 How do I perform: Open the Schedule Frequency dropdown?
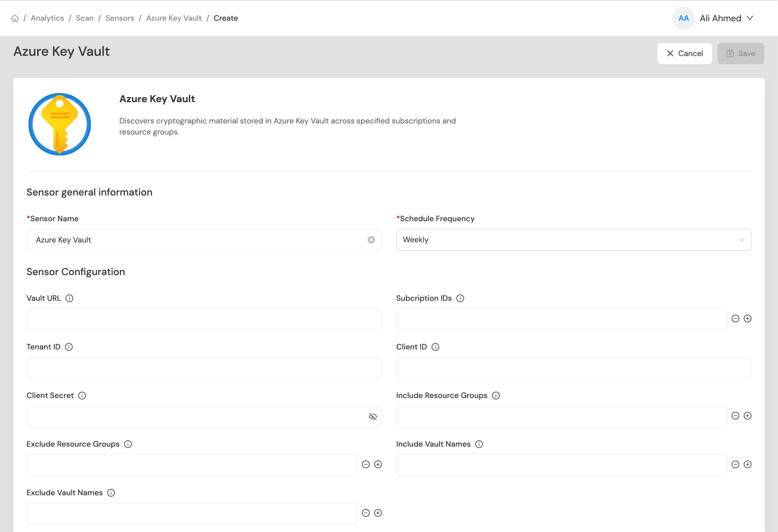pyautogui.click(x=574, y=240)
